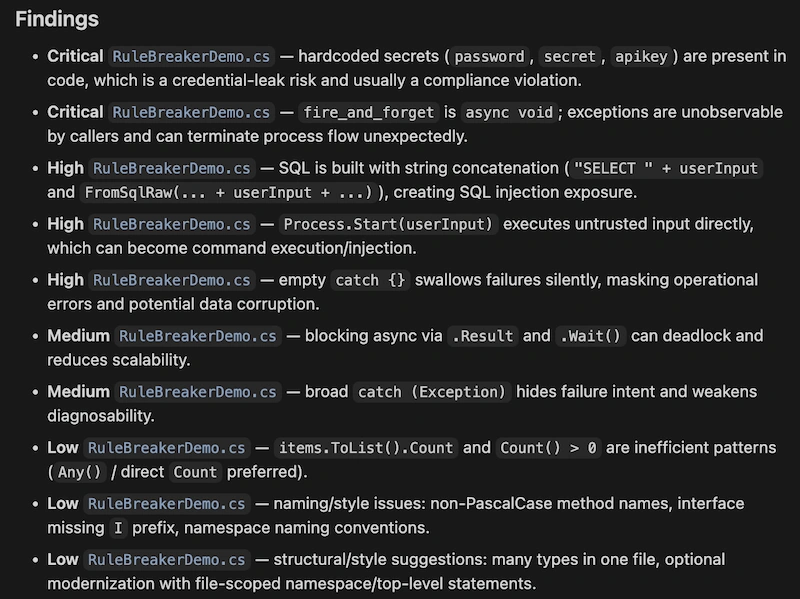Image resolution: width=800 pixels, height=599 pixels.
Task: Click the 'secret' code snippet
Action: (x=570, y=56)
